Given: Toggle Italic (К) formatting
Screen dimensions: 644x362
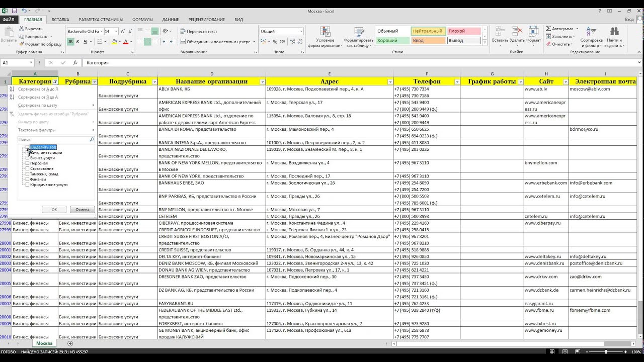Looking at the screenshot, I should [78, 41].
